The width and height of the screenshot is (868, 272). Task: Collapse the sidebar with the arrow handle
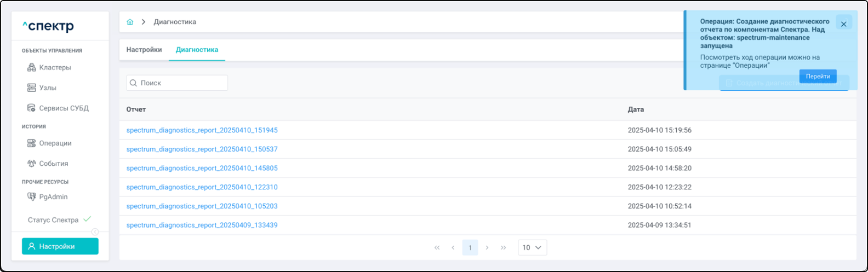(95, 232)
